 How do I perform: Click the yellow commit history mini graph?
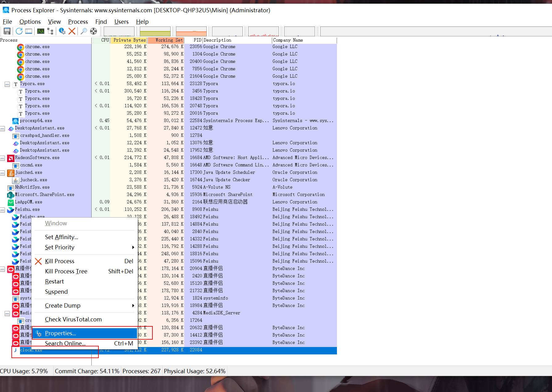pos(155,31)
